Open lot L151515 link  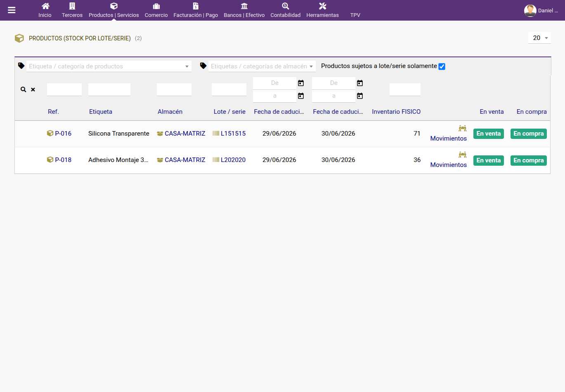233,134
